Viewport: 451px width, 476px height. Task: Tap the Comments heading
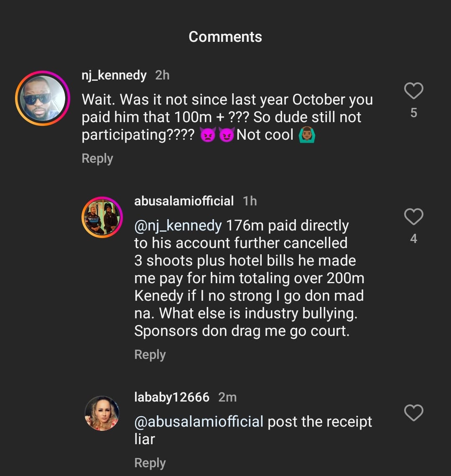[x=225, y=37]
